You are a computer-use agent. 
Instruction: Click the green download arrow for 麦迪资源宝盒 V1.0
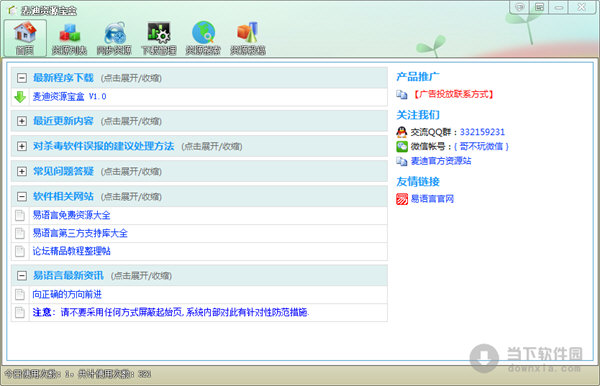pos(20,97)
